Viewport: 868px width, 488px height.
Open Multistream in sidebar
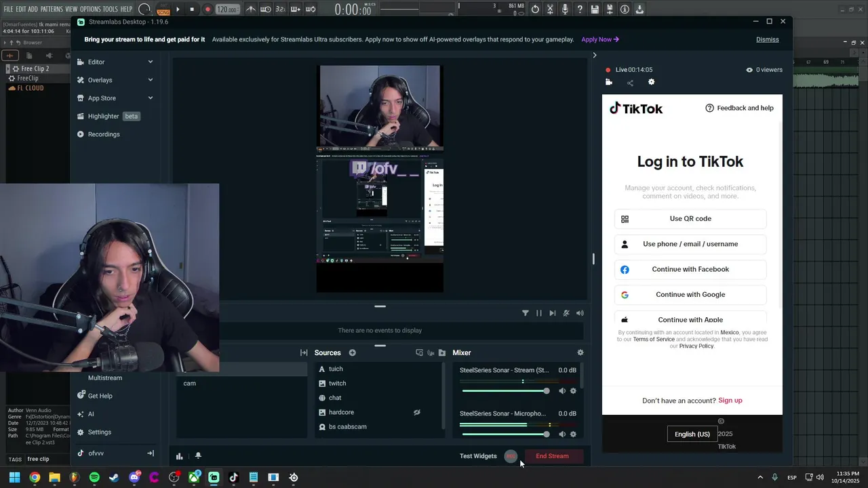coord(105,378)
